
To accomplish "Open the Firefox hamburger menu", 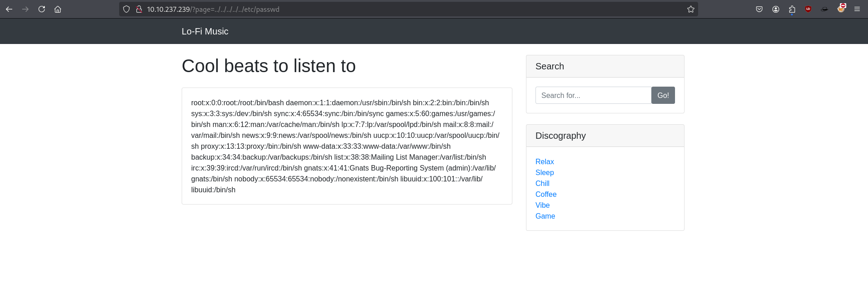I will click(x=857, y=9).
